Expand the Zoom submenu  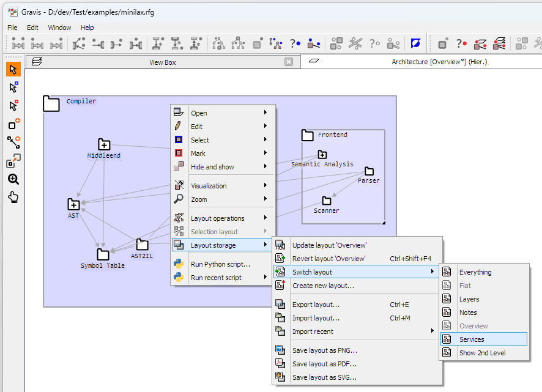223,199
